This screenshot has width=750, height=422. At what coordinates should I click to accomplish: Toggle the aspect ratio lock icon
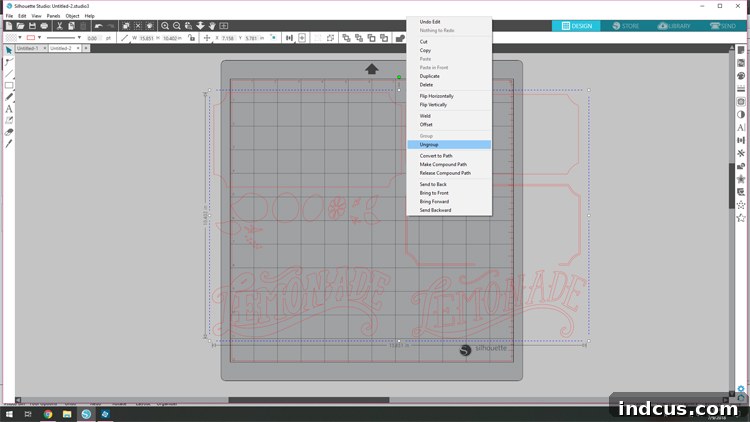[x=191, y=38]
